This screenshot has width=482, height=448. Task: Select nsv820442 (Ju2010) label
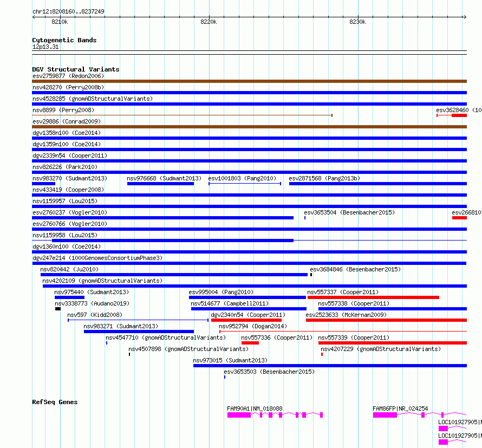69,269
